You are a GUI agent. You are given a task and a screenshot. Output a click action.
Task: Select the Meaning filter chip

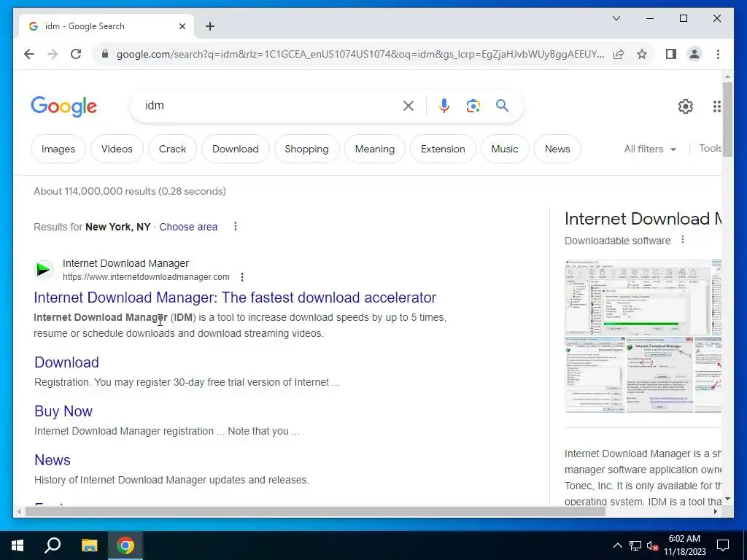[375, 149]
